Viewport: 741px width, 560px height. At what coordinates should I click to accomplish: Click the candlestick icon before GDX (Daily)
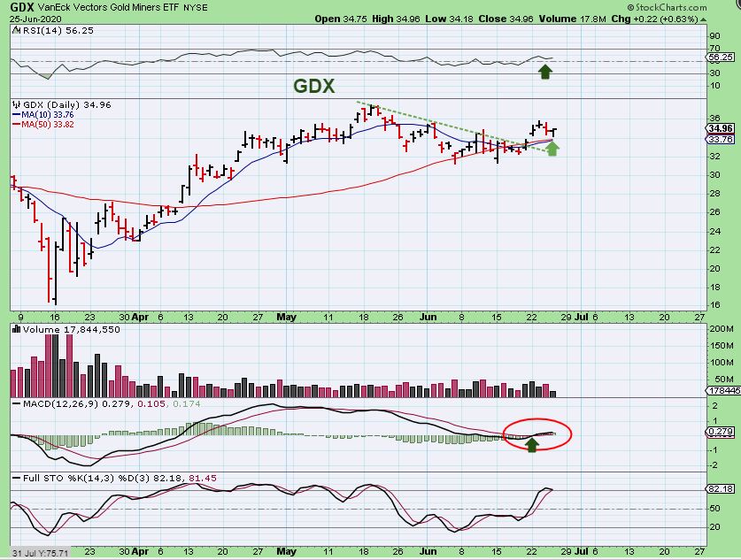pos(17,104)
